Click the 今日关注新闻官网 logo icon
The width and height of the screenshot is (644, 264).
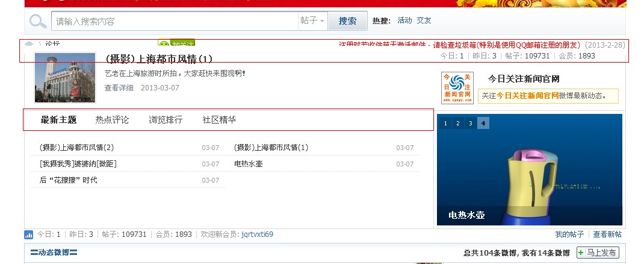pyautogui.click(x=457, y=87)
